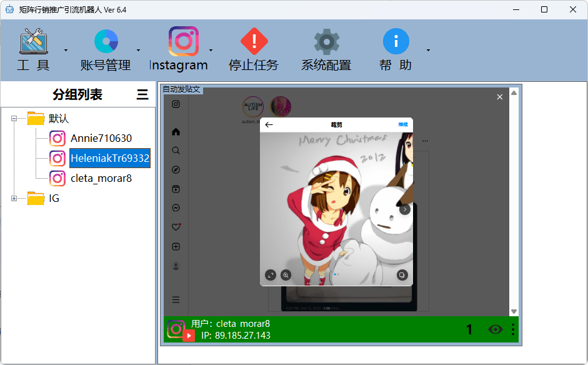
Task: Go to next image in carousel
Action: (x=405, y=209)
